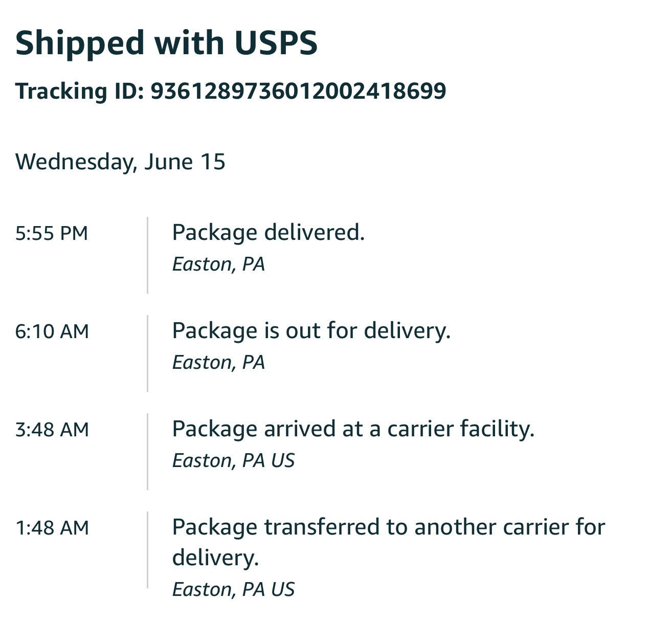Click the 5:55 PM timestamp
The image size is (649, 644).
click(x=52, y=233)
